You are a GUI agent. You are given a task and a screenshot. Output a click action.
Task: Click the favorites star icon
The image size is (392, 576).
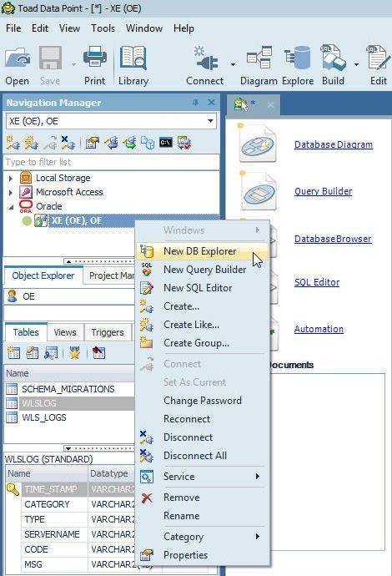[x=74, y=353]
